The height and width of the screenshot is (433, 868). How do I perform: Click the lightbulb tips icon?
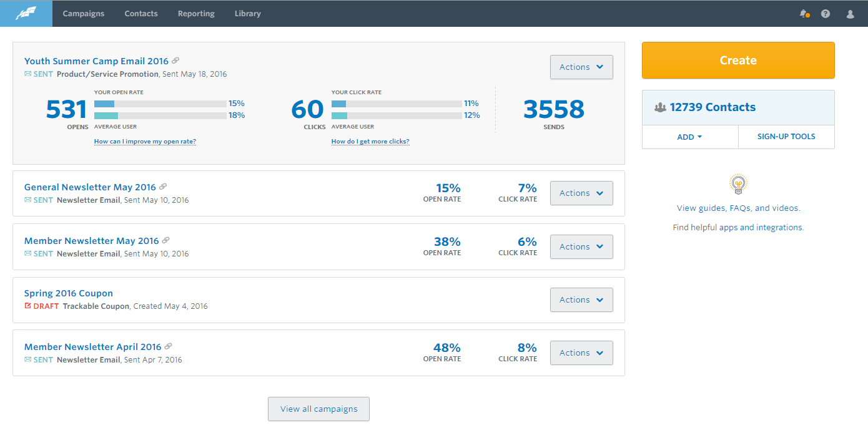pyautogui.click(x=738, y=184)
